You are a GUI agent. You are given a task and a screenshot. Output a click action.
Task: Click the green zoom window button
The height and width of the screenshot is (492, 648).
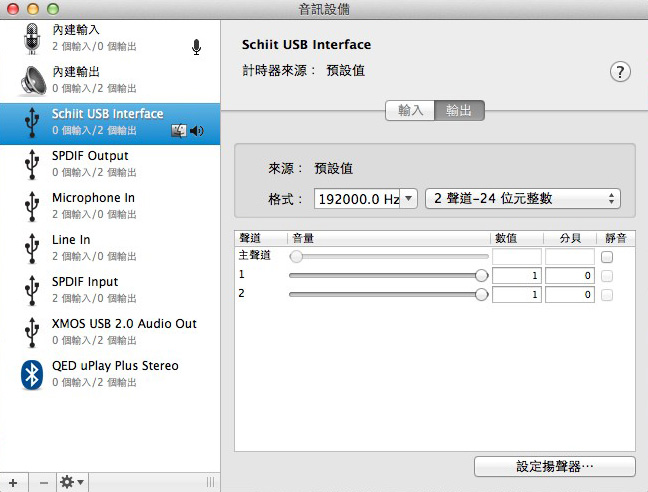52,9
